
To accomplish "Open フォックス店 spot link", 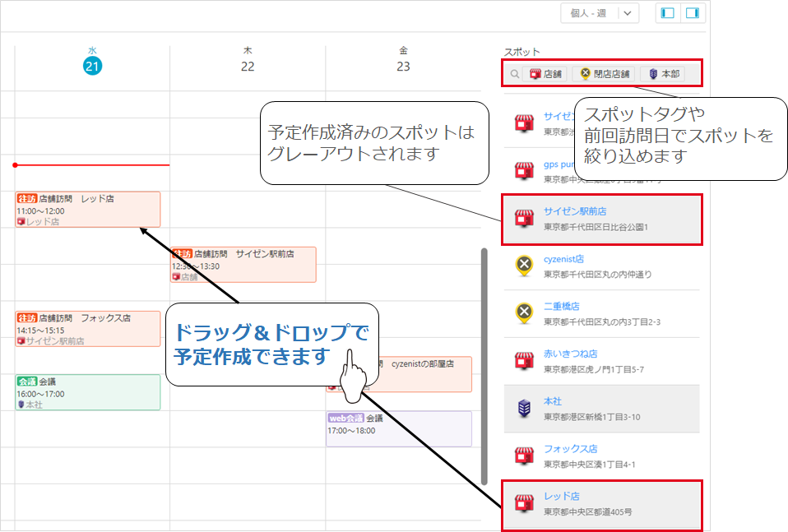I will tap(570, 449).
